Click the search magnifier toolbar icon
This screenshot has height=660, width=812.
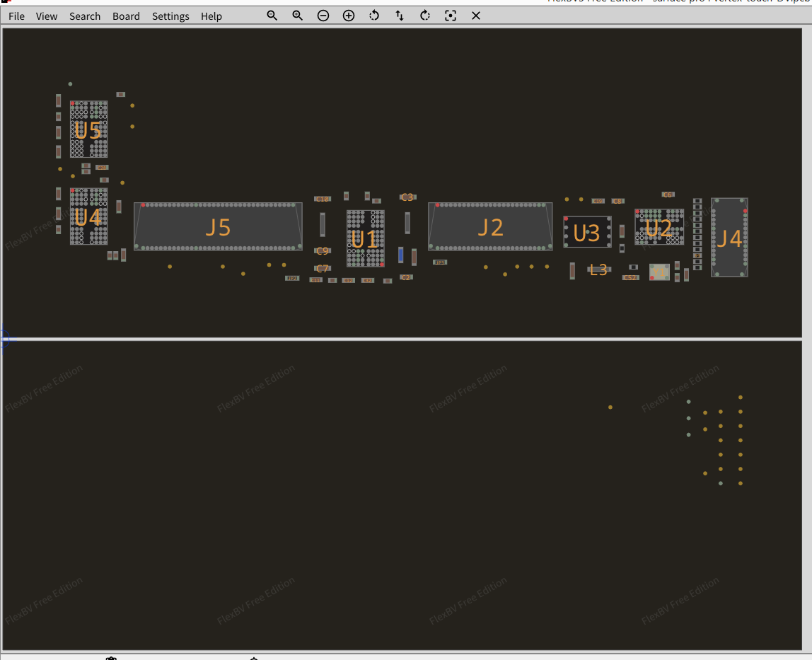coord(272,16)
